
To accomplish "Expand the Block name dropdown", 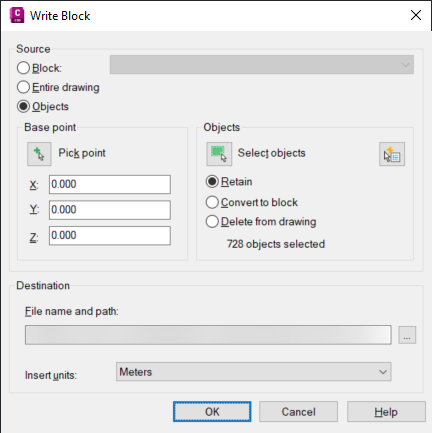I will pyautogui.click(x=262, y=65).
